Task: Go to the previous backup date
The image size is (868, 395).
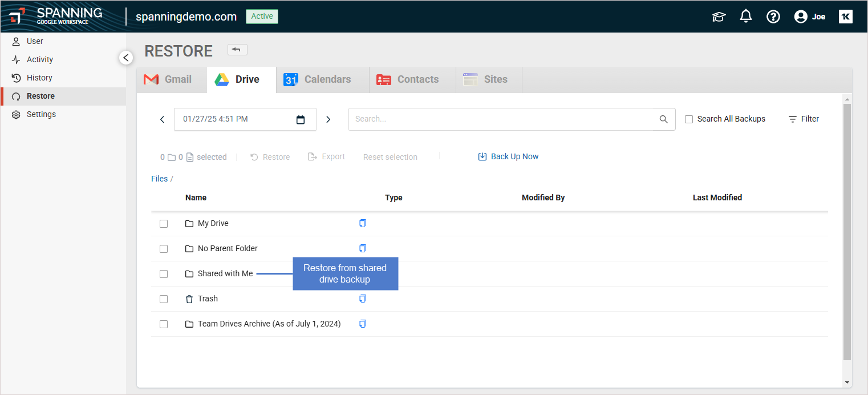Action: click(162, 119)
